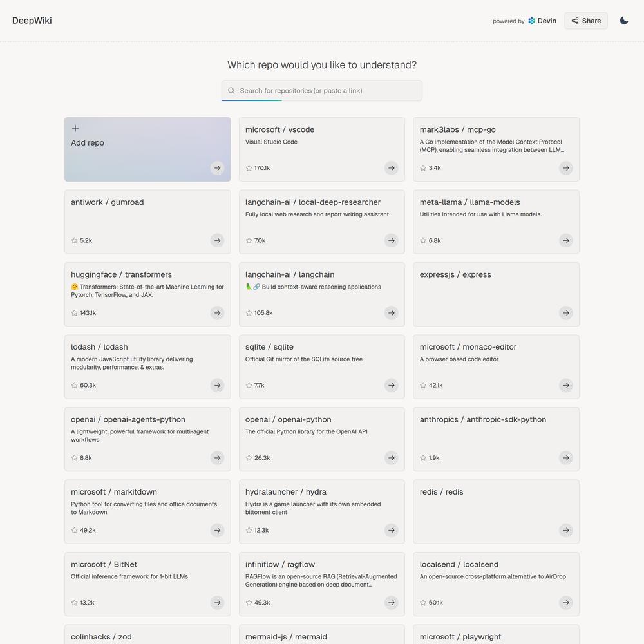Select the sqlite / sqlite card
Image resolution: width=644 pixels, height=644 pixels.
(321, 367)
